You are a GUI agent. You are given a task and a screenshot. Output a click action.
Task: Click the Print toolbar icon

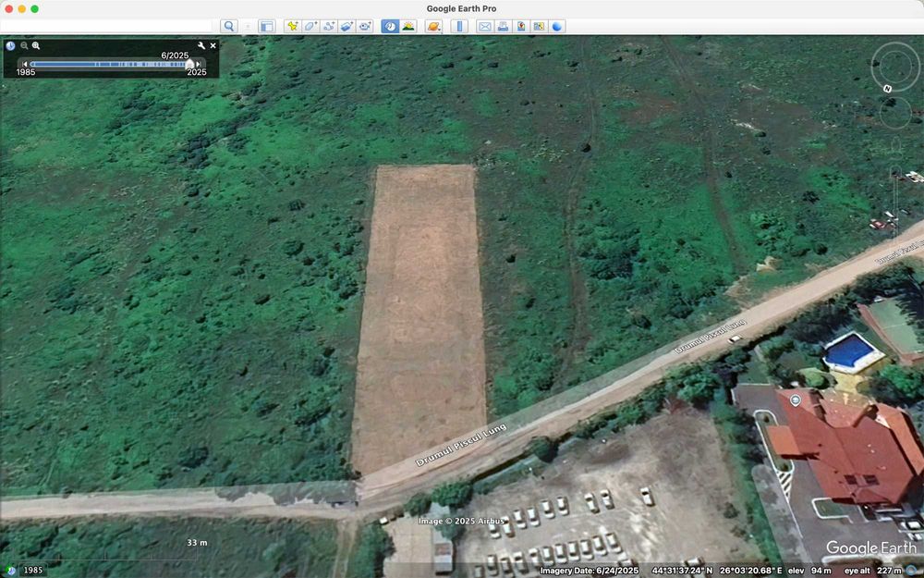pyautogui.click(x=503, y=26)
